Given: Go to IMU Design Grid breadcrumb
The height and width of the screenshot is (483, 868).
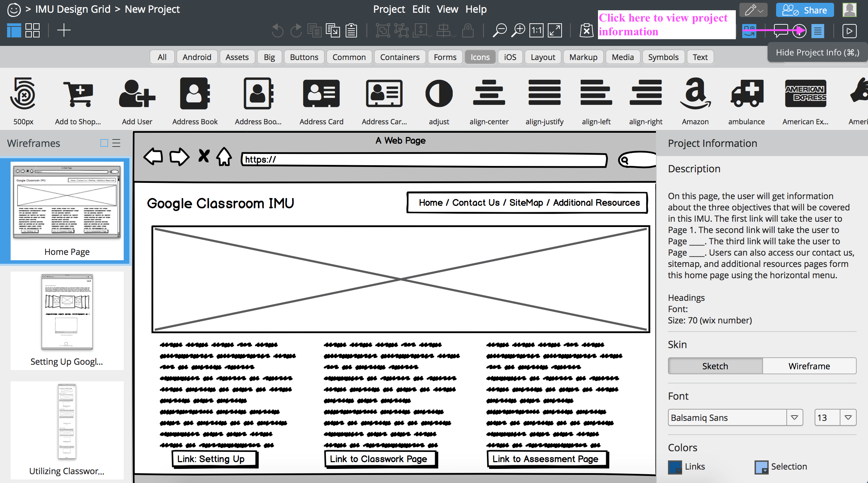Looking at the screenshot, I should [73, 9].
